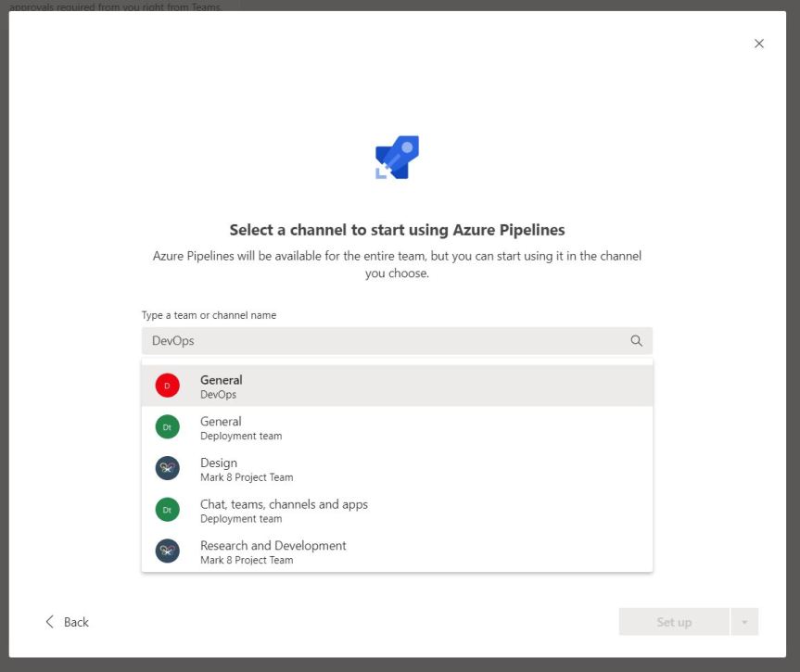Click the red DevOps team avatar
This screenshot has height=672, width=800.
[x=167, y=386]
